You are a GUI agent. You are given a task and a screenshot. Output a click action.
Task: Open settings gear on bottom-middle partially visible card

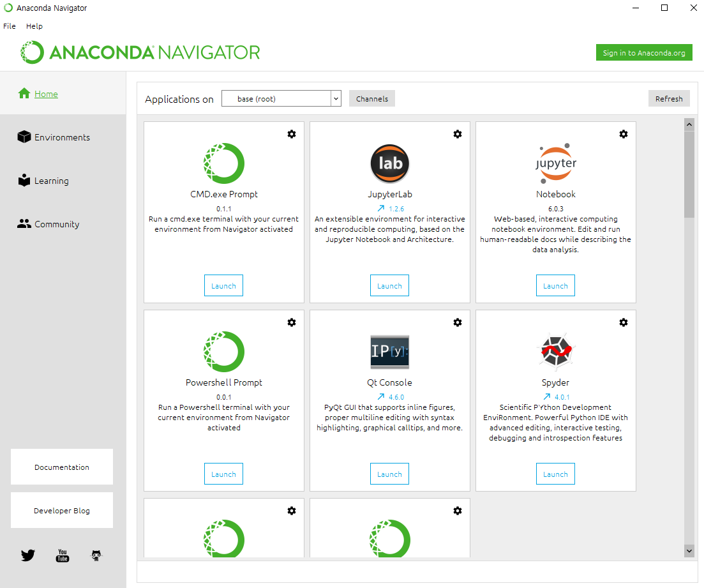tap(458, 510)
